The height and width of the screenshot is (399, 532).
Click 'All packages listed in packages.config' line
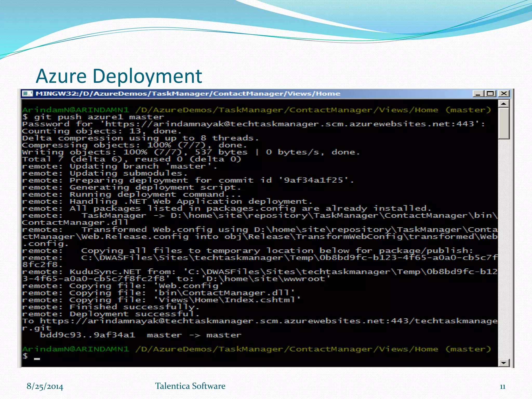click(227, 208)
